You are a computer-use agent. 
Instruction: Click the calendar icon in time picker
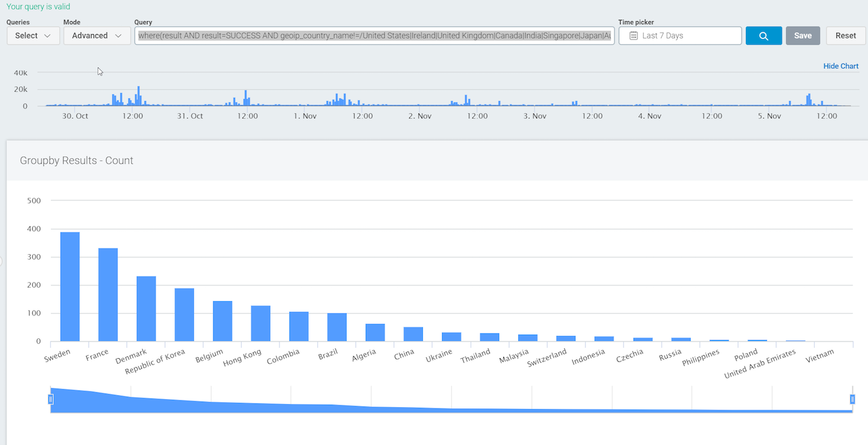(x=633, y=36)
